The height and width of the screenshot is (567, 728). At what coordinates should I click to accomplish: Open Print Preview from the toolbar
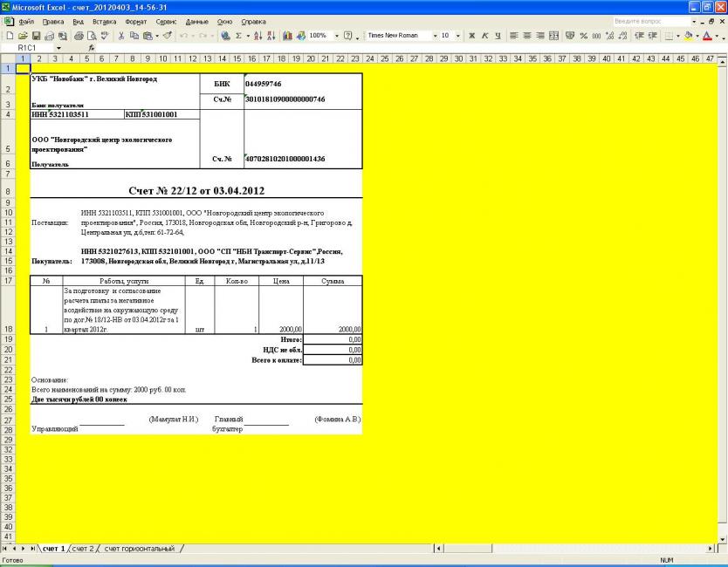pos(92,35)
